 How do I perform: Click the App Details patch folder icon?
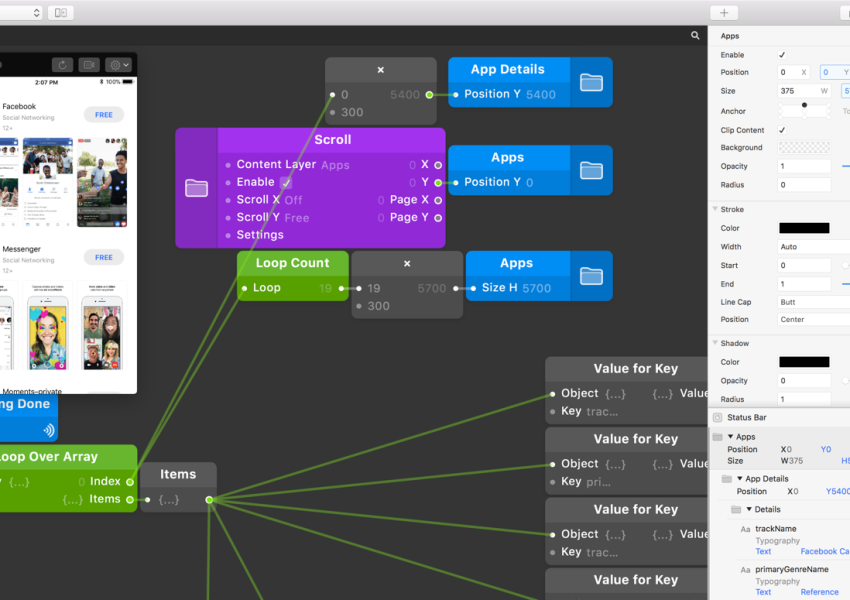pyautogui.click(x=591, y=82)
